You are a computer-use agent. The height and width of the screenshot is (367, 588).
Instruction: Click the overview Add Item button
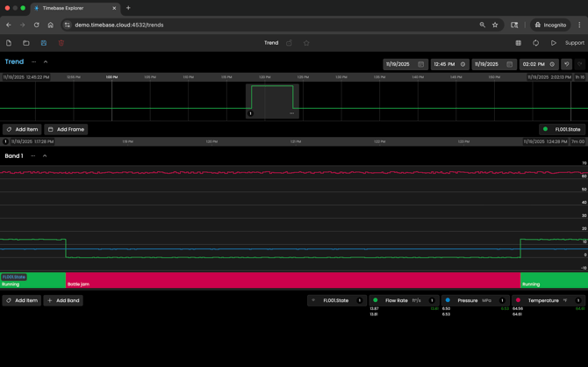22,129
